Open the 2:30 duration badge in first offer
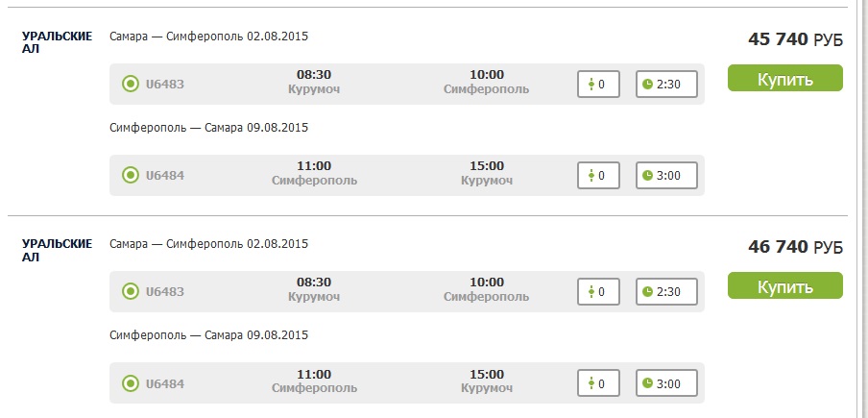This screenshot has width=868, height=418. tap(666, 85)
